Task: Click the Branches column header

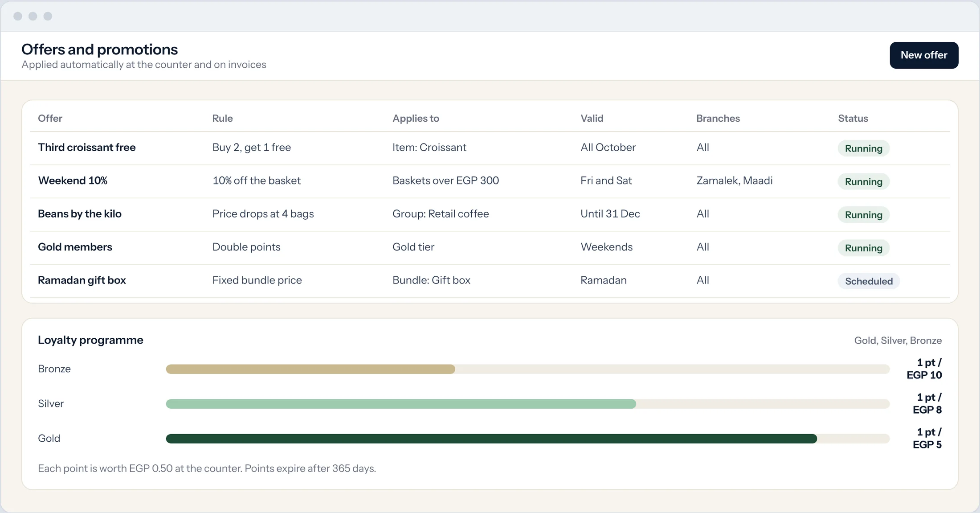Action: [718, 118]
